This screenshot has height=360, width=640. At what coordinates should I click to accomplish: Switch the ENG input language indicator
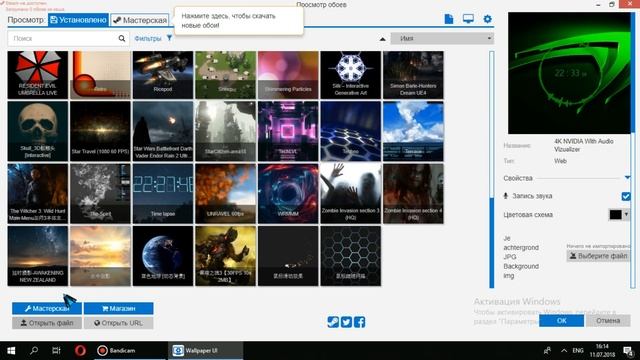click(578, 351)
